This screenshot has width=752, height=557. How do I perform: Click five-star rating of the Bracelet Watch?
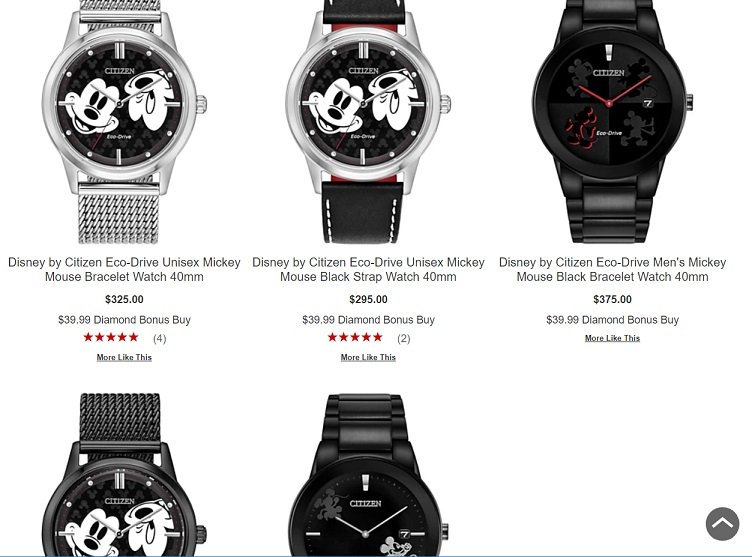(x=111, y=338)
